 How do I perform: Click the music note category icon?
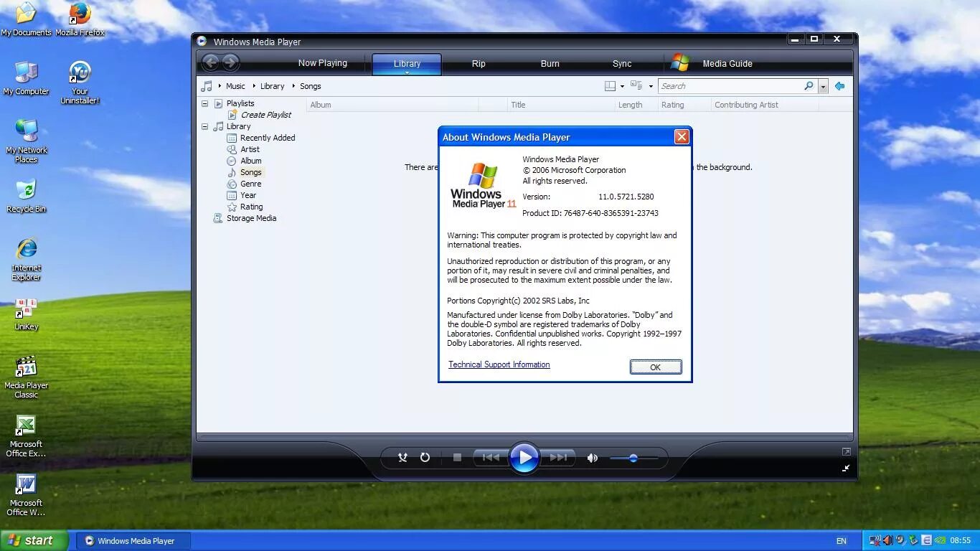[x=207, y=86]
